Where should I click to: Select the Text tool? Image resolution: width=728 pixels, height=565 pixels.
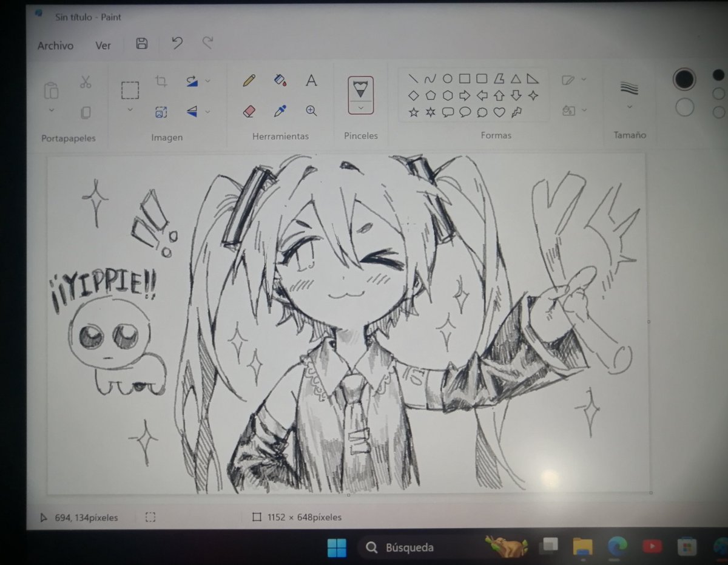pyautogui.click(x=311, y=80)
